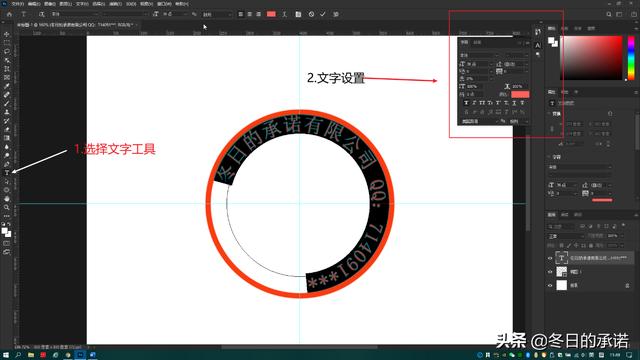Select the Eraser tool
The width and height of the screenshot is (640, 360).
[x=7, y=129]
